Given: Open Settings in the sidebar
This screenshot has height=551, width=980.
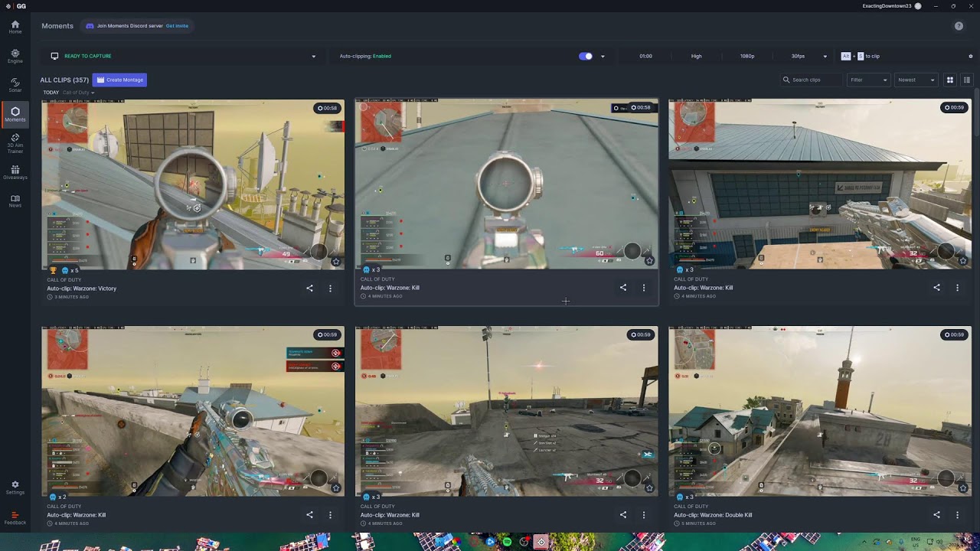Looking at the screenshot, I should point(15,487).
